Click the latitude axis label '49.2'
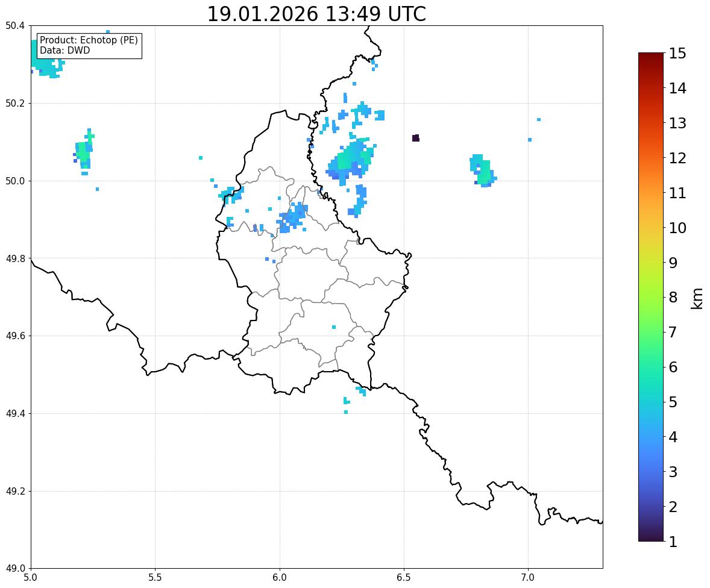 (x=15, y=491)
